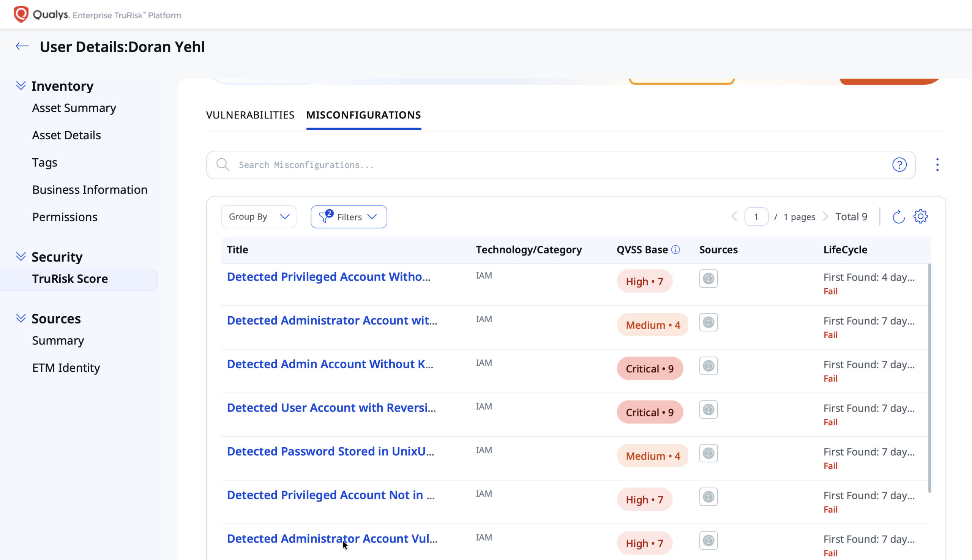Open Detected Privileged Account Not in link

(331, 495)
